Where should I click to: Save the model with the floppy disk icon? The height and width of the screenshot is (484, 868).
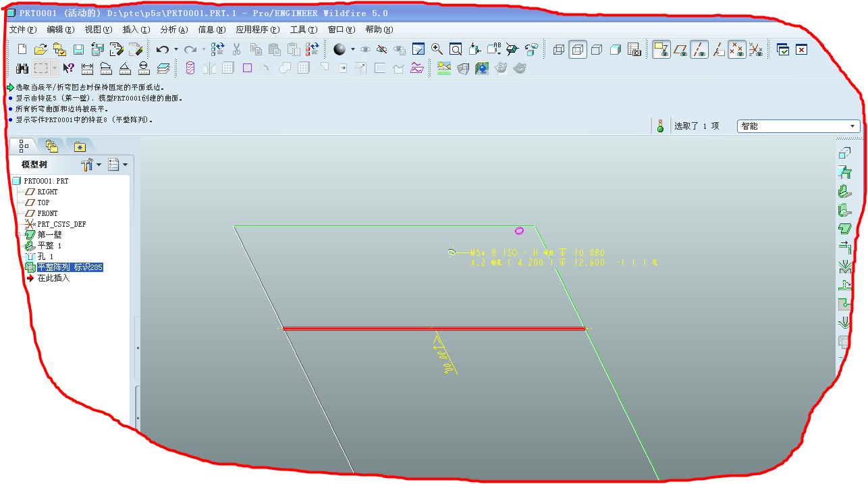(78, 49)
